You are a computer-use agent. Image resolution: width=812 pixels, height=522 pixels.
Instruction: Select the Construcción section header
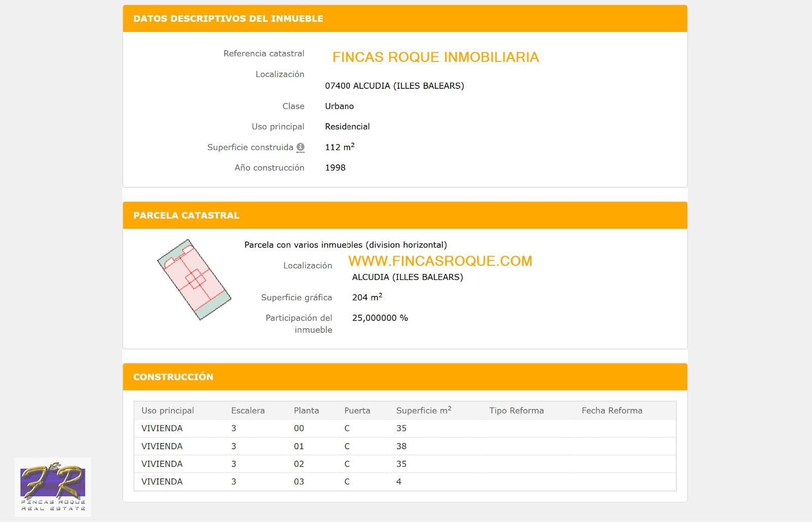tap(405, 377)
